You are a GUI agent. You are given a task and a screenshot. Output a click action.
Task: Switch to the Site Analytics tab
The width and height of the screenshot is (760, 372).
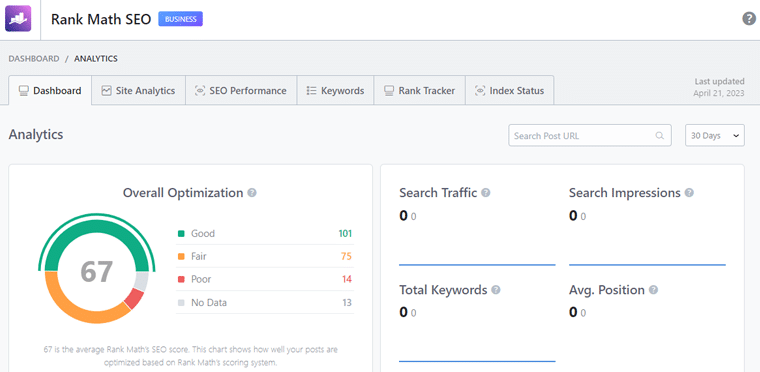coord(139,91)
